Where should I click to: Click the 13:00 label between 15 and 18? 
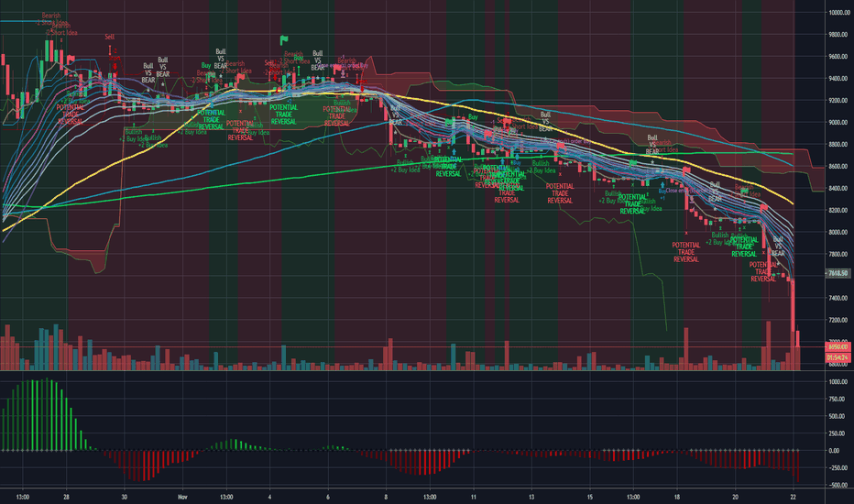point(633,497)
